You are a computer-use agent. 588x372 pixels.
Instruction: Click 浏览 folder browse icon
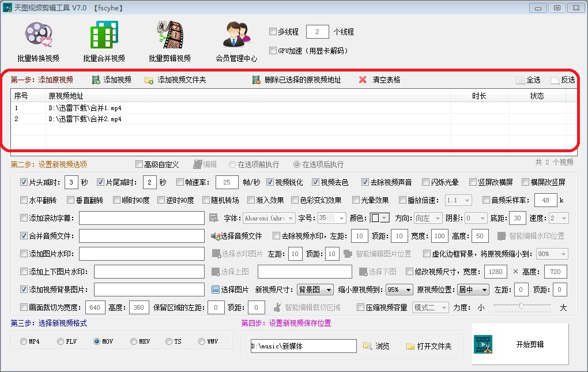point(368,345)
